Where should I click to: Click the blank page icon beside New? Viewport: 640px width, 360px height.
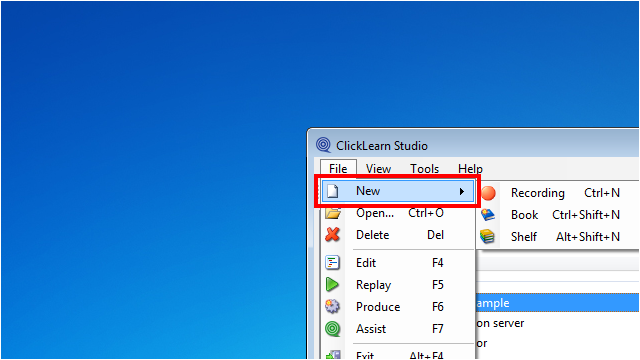pos(333,191)
